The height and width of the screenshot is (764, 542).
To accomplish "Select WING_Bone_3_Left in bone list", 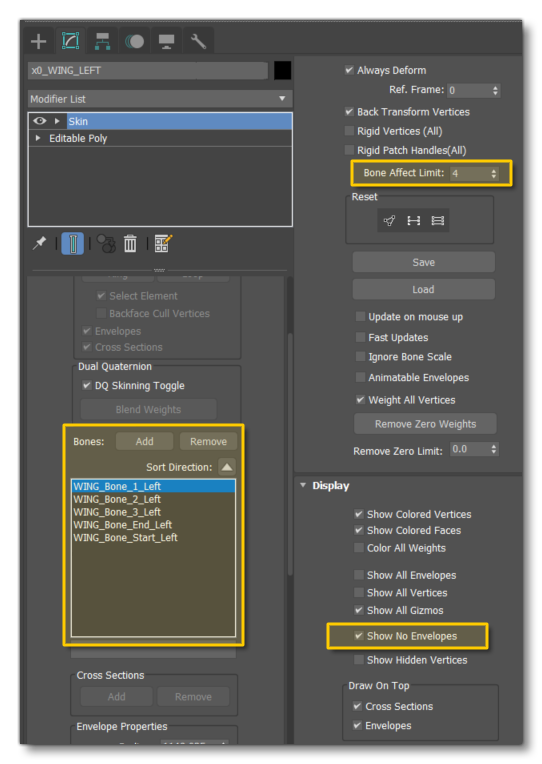I will pos(153,512).
